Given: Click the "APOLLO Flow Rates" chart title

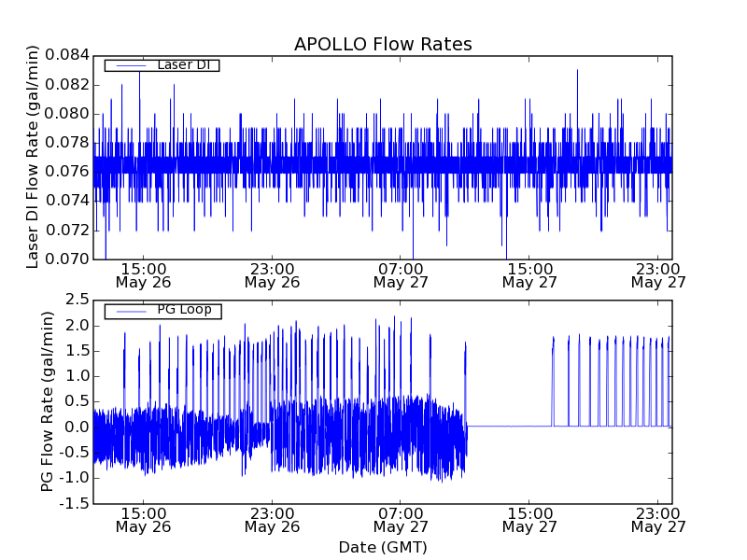Looking at the screenshot, I should [383, 45].
